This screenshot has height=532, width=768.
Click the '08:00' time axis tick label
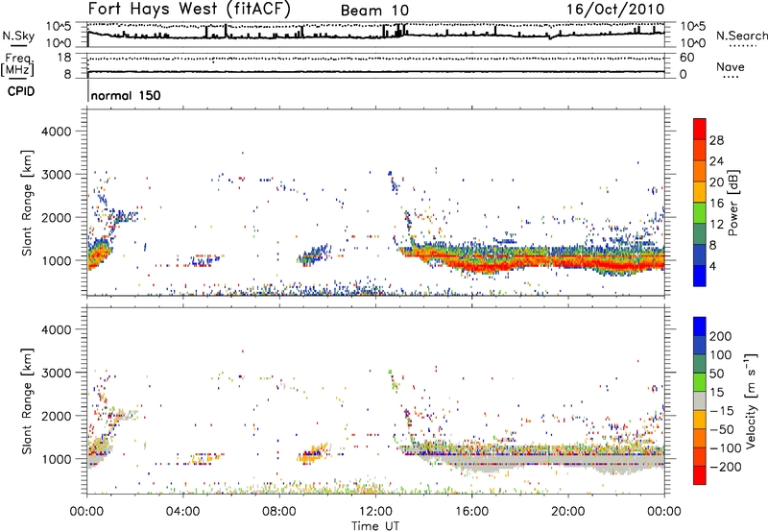pyautogui.click(x=278, y=512)
